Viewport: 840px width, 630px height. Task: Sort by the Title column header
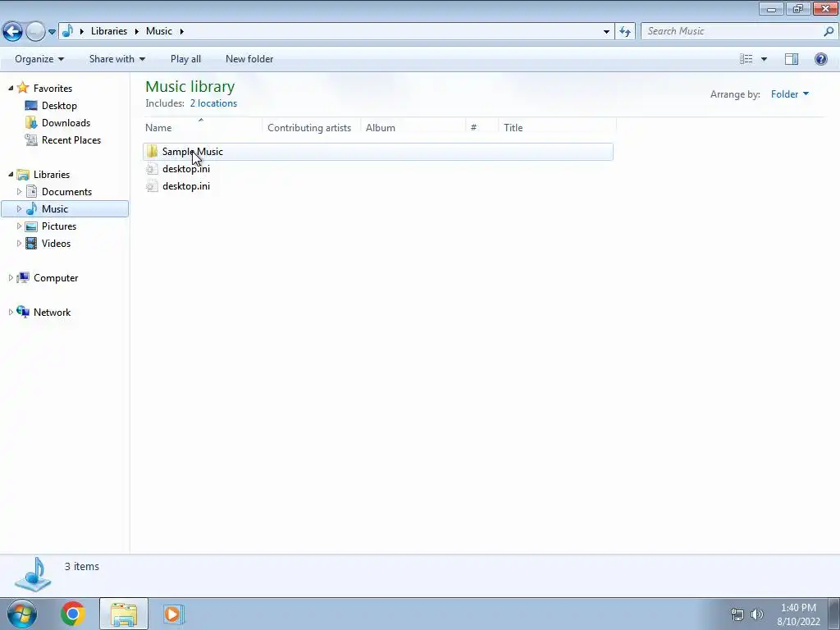557,127
